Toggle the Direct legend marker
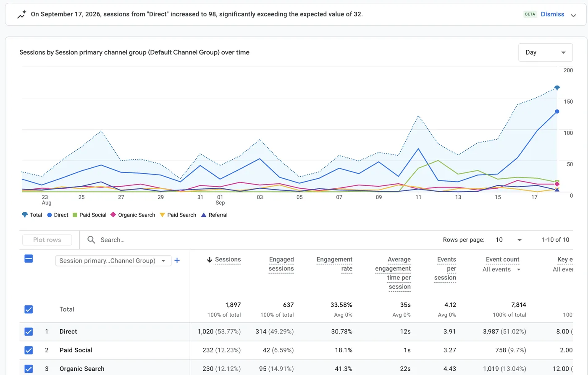 coord(50,215)
